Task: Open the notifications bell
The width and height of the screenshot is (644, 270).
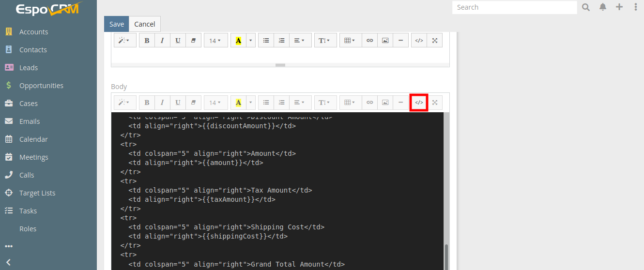Action: tap(603, 7)
